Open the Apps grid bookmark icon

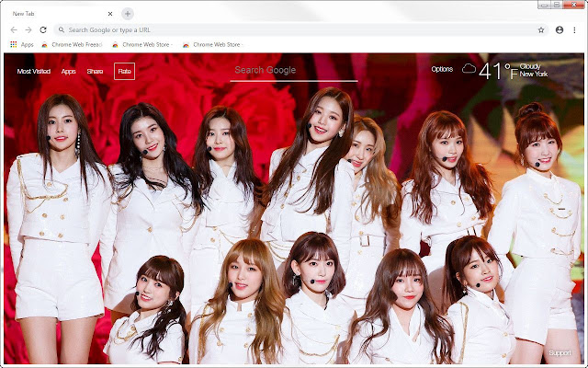(14, 45)
